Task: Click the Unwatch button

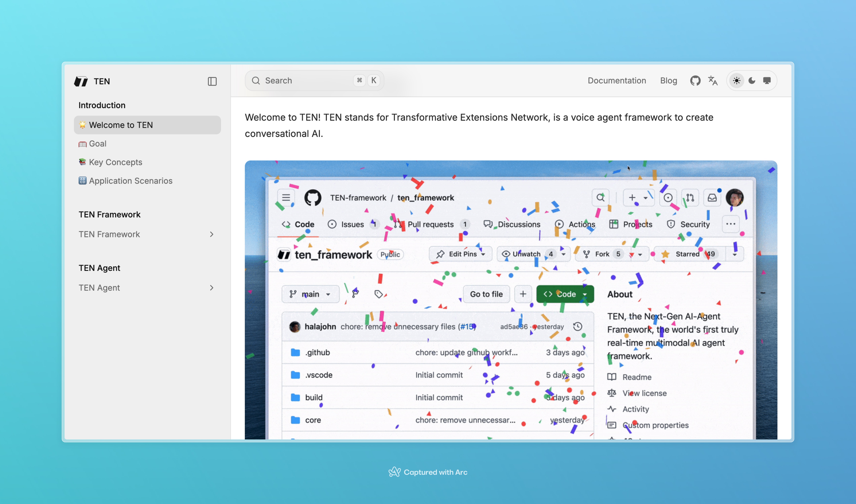Action: pos(526,254)
